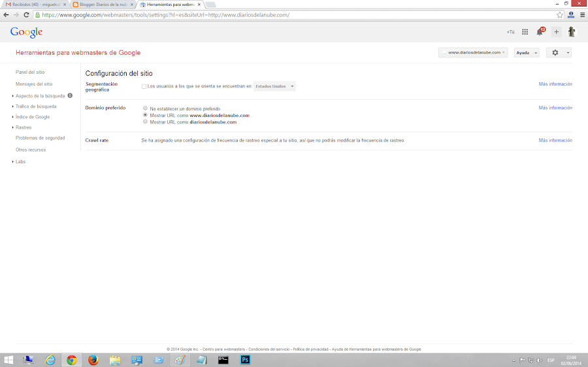Open Centro para webmasters footer link
Screen dimensions: 588x367
pyautogui.click(x=223, y=349)
